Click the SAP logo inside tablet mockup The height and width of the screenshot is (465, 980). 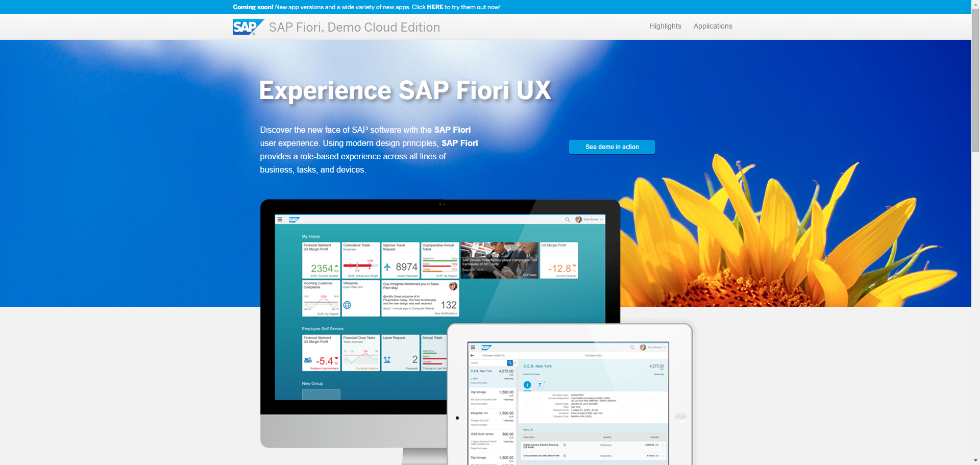tap(486, 347)
